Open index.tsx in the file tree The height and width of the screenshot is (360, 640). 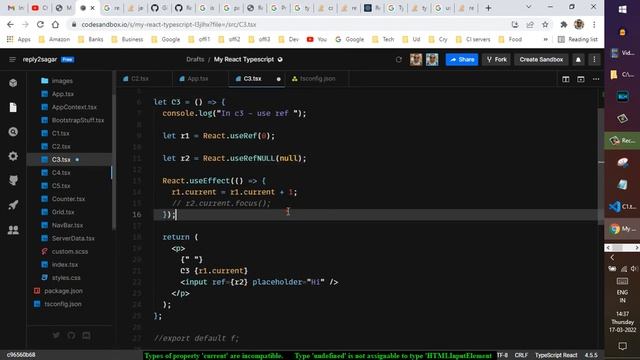[64, 264]
